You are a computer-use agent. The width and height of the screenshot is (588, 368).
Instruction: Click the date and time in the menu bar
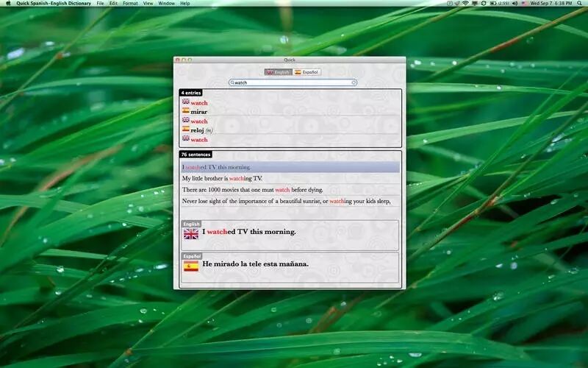pyautogui.click(x=551, y=4)
